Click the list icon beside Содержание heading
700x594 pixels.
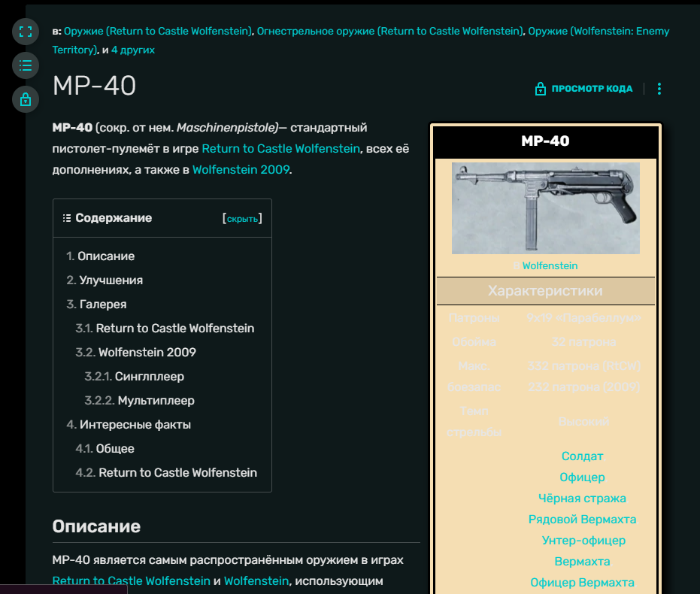pos(67,218)
